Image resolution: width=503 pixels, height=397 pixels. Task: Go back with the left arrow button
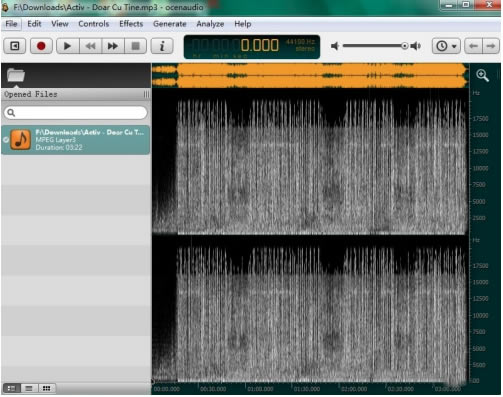click(473, 46)
